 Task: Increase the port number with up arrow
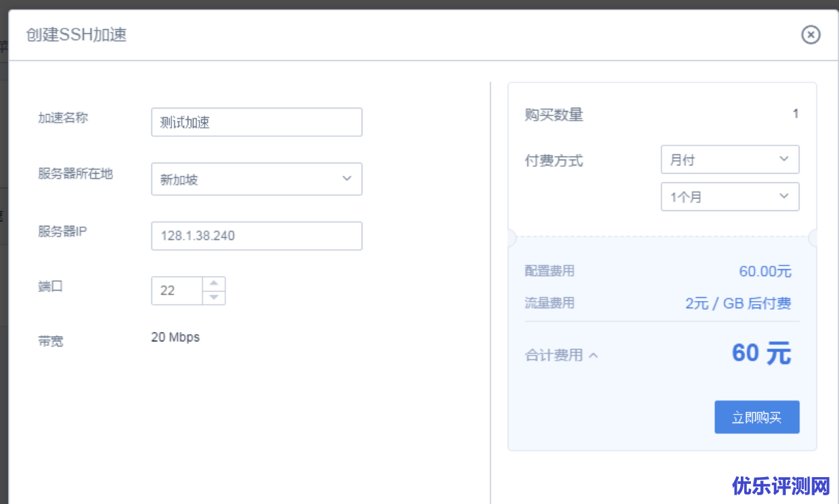pyautogui.click(x=214, y=284)
